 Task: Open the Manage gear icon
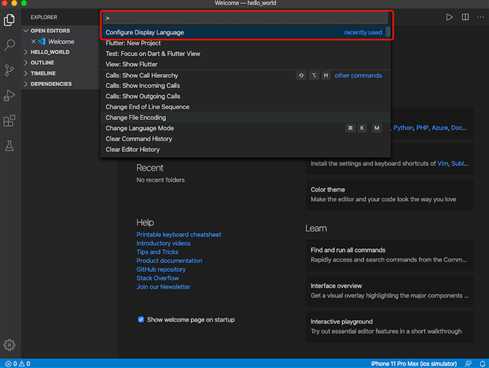coord(9,345)
